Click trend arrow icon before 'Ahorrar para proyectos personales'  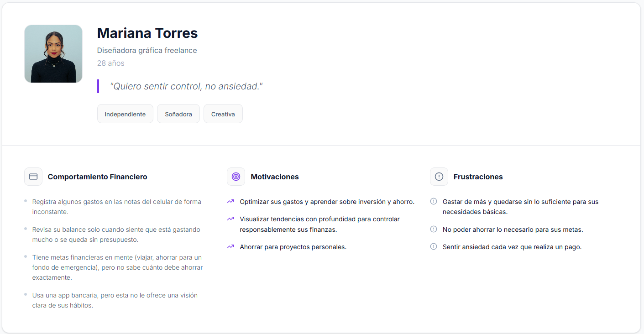[x=230, y=247]
